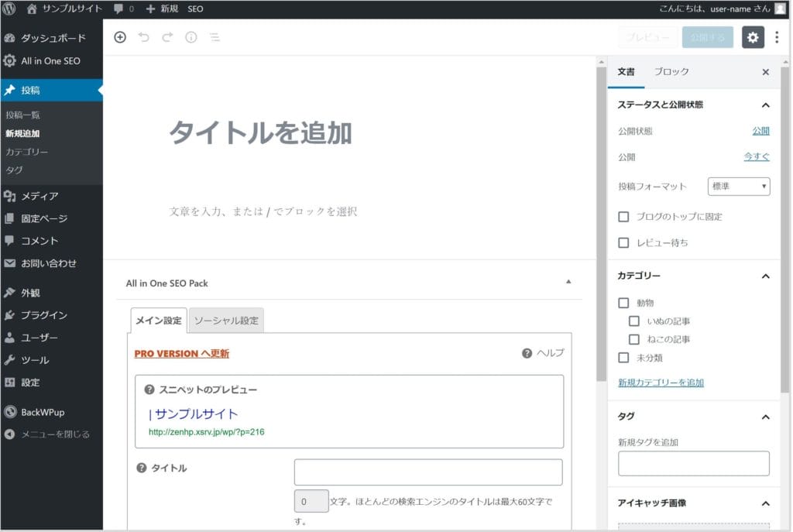Click the 新規カテゴリーを追加 link
The width and height of the screenshot is (793, 532).
click(661, 383)
